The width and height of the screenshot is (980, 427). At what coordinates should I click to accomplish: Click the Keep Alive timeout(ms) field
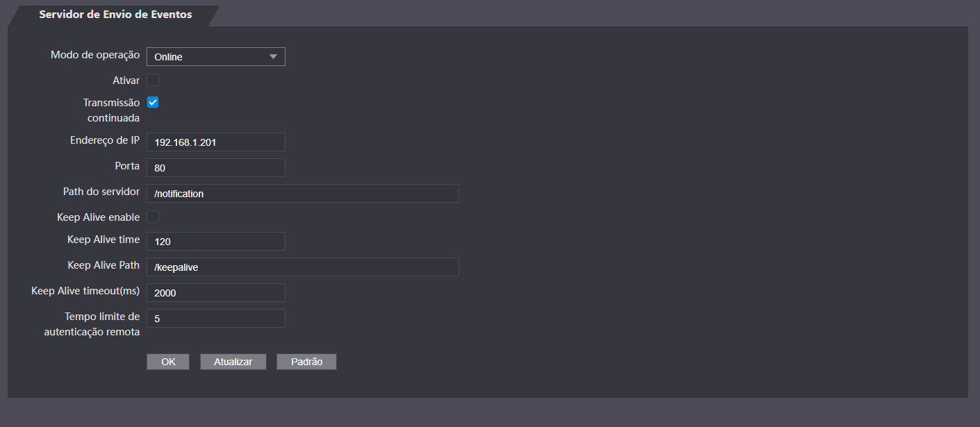[x=216, y=292]
